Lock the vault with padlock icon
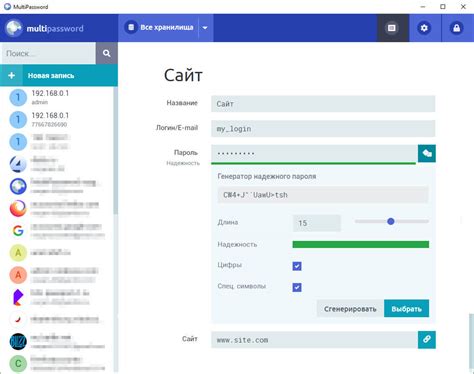 (x=456, y=28)
